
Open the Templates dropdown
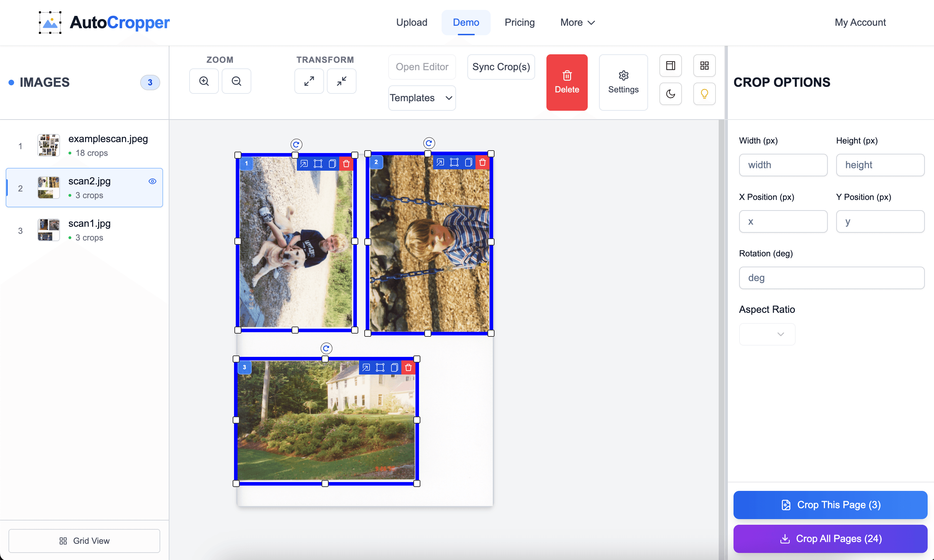[421, 97]
